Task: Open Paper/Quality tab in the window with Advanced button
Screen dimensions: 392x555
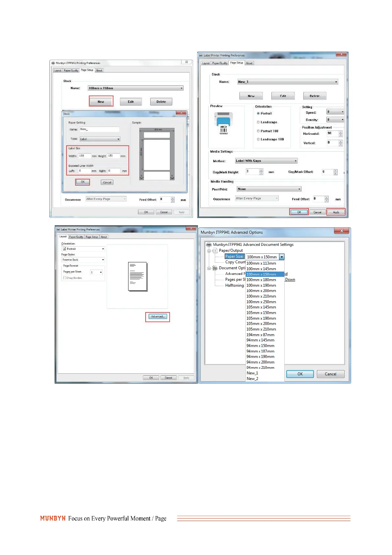Action: click(x=76, y=237)
